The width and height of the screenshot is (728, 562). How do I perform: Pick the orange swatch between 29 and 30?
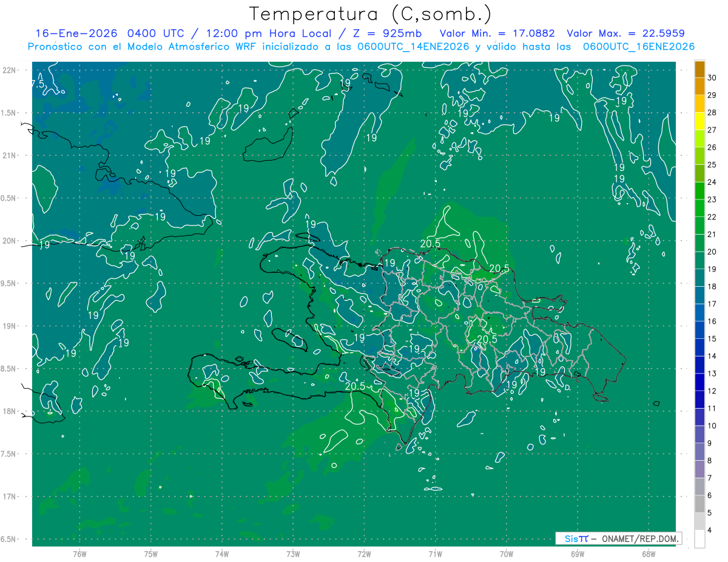click(x=699, y=86)
